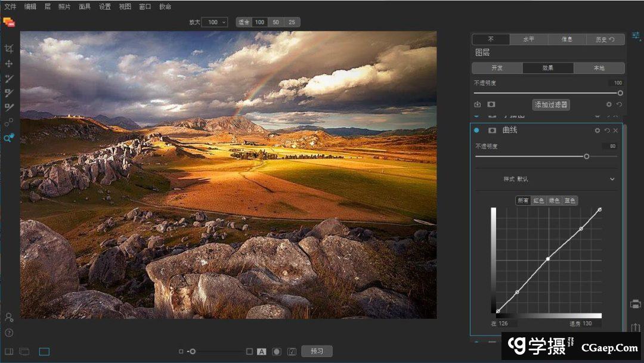Click the 曲线 不透明度 slider handle
The image size is (644, 363).
tap(587, 156)
